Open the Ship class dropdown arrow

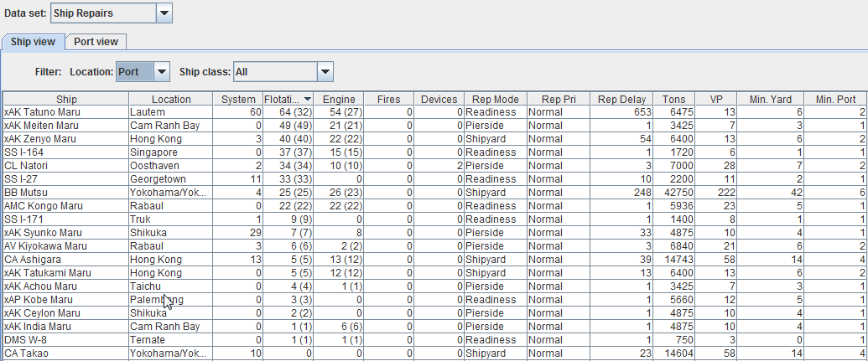pos(325,72)
